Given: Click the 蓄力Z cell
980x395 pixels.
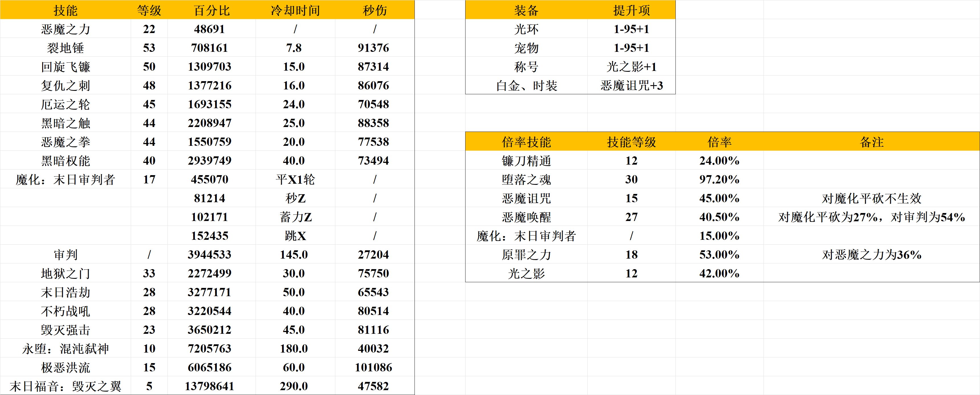Looking at the screenshot, I should [x=295, y=217].
